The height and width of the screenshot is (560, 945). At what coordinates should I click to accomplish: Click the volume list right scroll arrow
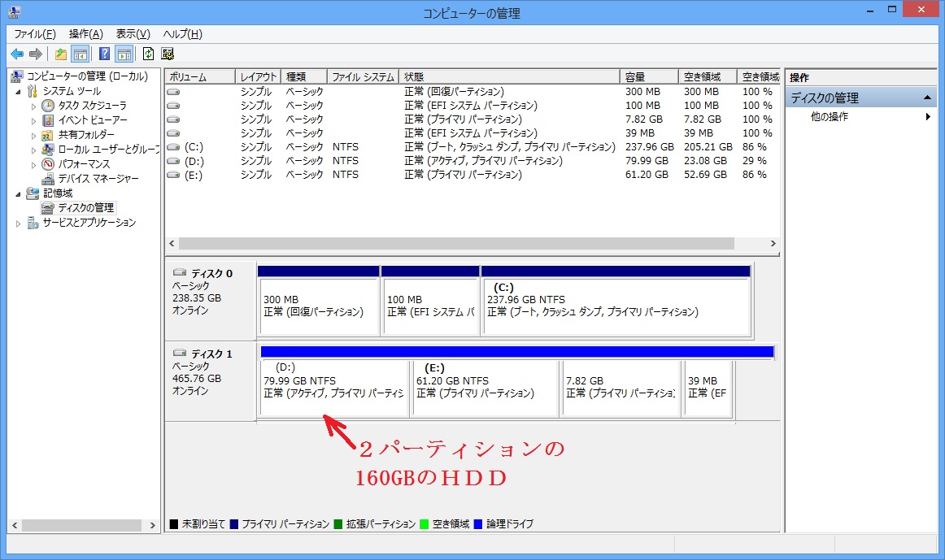(x=773, y=243)
